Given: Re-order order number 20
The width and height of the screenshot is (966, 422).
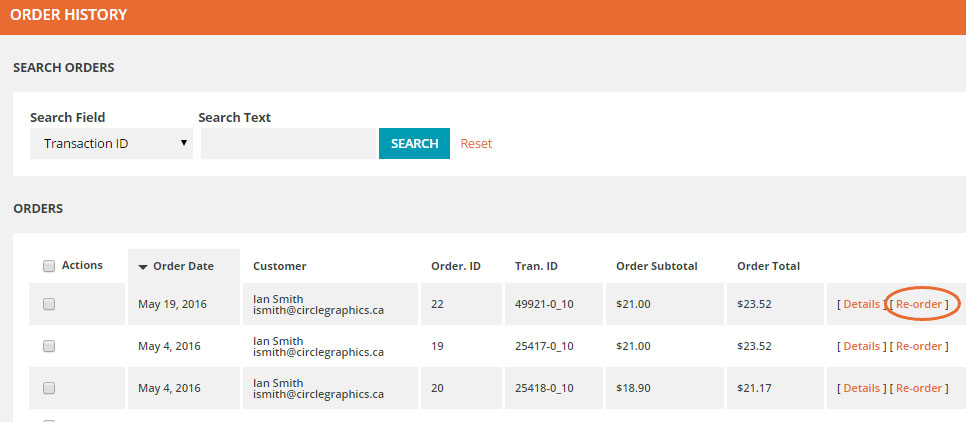Looking at the screenshot, I should point(919,388).
